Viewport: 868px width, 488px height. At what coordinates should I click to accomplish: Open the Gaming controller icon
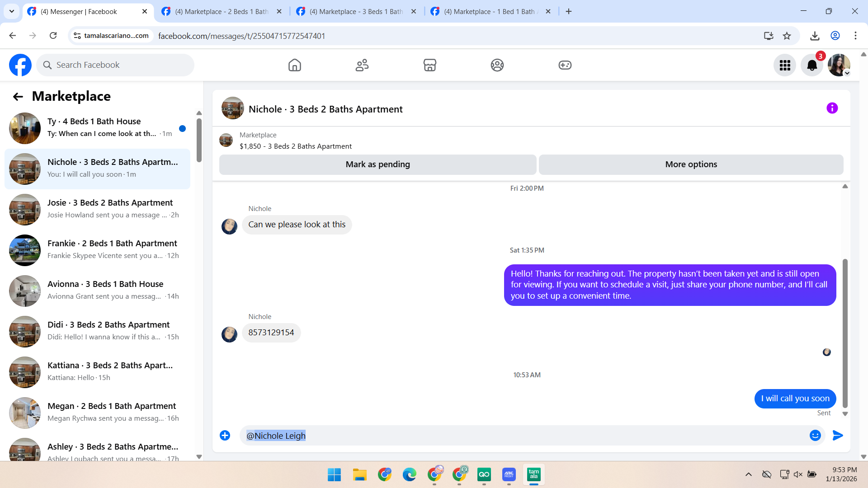(565, 65)
